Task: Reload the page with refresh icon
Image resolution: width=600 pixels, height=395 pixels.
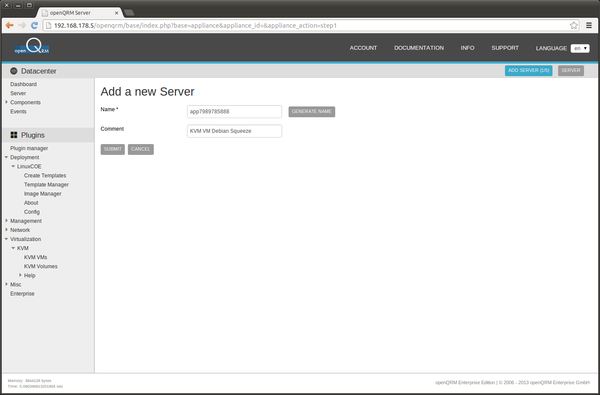Action: pos(34,25)
